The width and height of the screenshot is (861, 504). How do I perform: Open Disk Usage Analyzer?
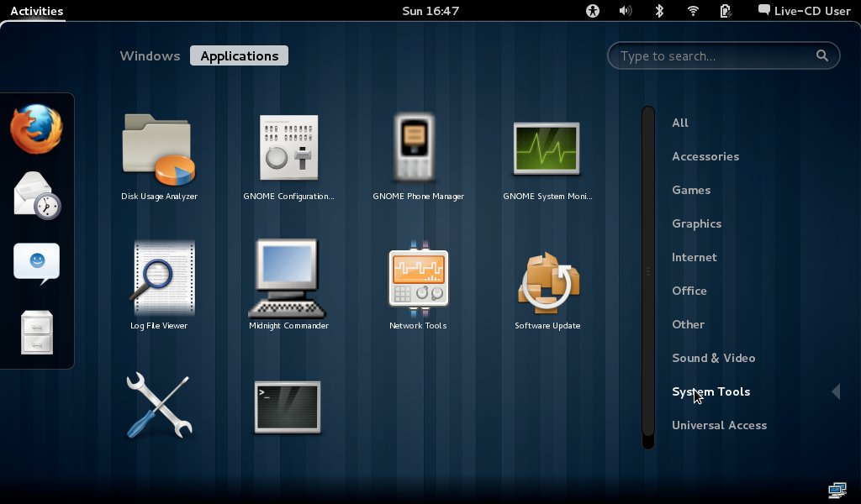click(x=159, y=150)
